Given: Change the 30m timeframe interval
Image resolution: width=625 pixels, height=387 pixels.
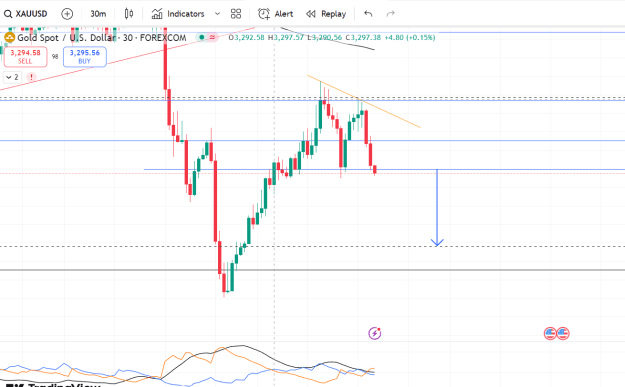Looking at the screenshot, I should tap(98, 14).
